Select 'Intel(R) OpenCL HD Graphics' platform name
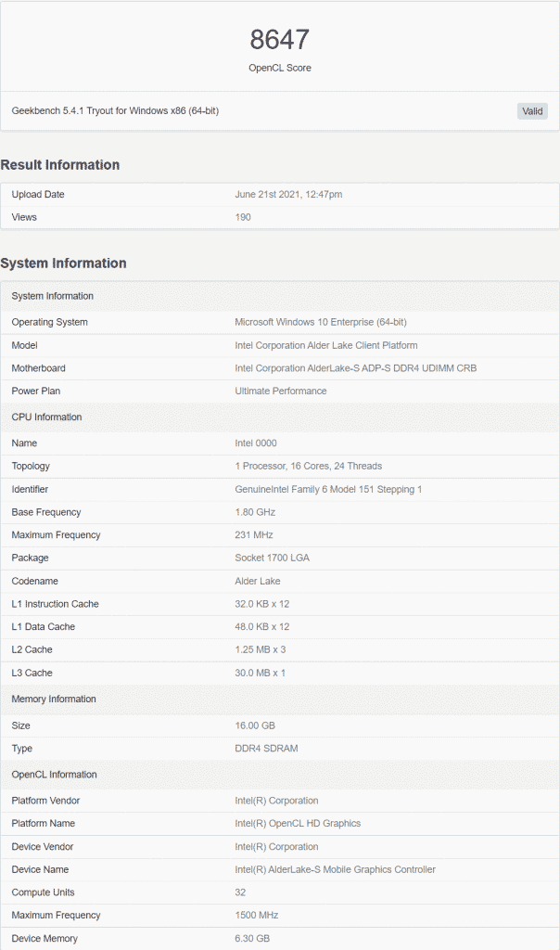The width and height of the screenshot is (560, 950). click(298, 824)
